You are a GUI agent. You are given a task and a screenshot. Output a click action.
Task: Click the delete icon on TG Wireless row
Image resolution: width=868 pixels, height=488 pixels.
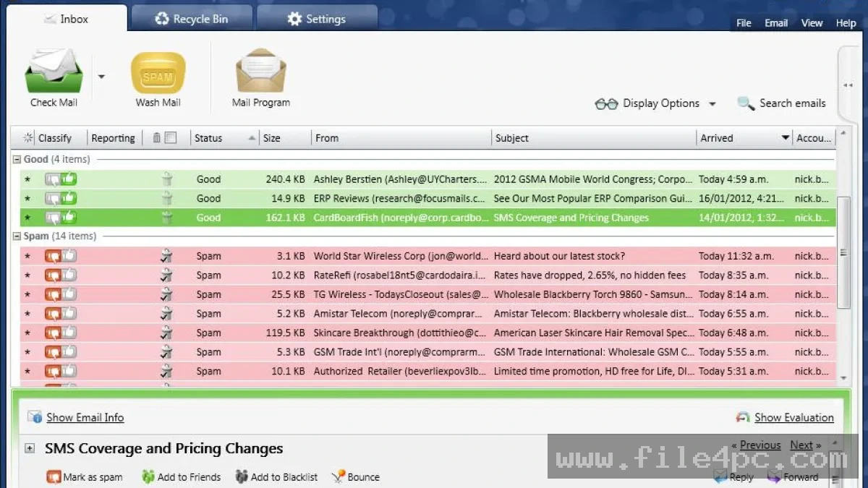coord(166,294)
